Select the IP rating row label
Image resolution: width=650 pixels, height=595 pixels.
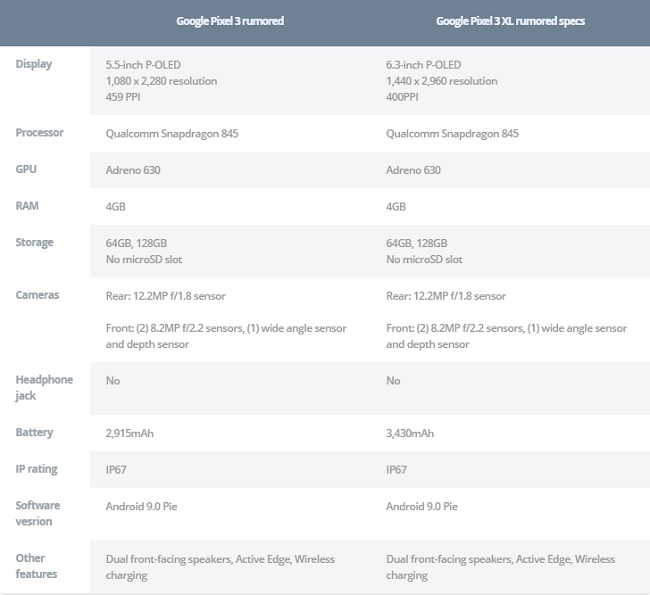pyautogui.click(x=36, y=469)
